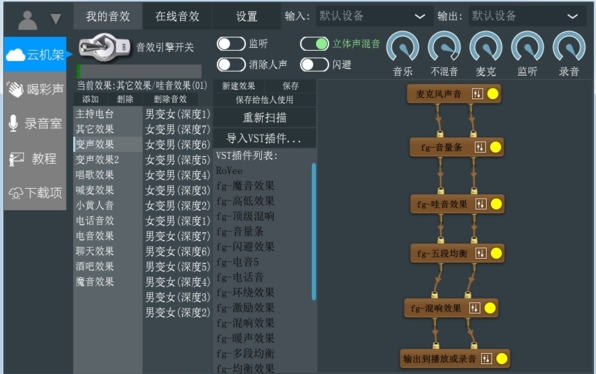Click the 删除音效 button
The width and height of the screenshot is (596, 374).
coord(170,100)
